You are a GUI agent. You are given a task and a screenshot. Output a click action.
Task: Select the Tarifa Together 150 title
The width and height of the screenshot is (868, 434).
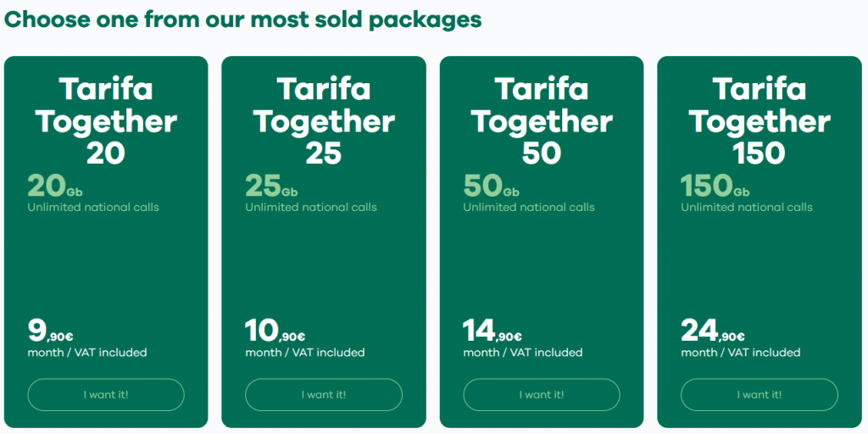(x=759, y=120)
